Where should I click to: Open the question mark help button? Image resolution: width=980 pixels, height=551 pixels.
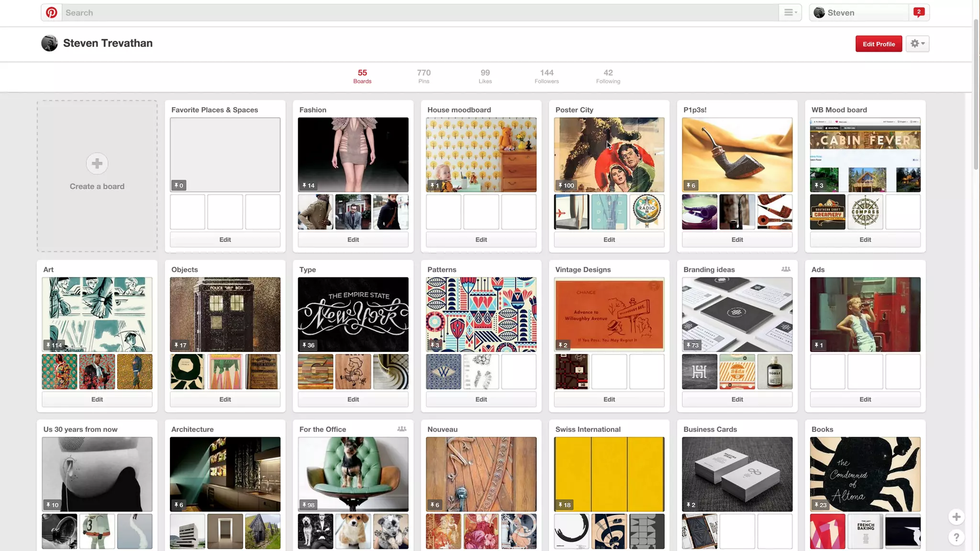(x=956, y=538)
